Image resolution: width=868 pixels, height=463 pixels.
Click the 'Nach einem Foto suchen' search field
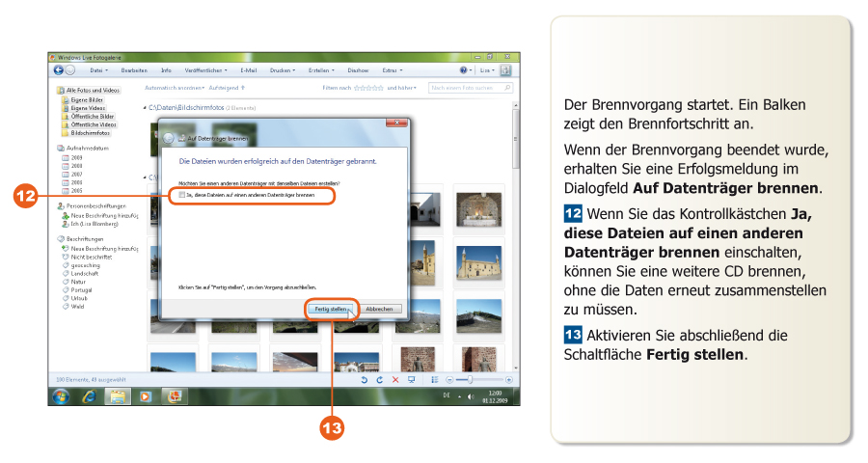tap(468, 88)
